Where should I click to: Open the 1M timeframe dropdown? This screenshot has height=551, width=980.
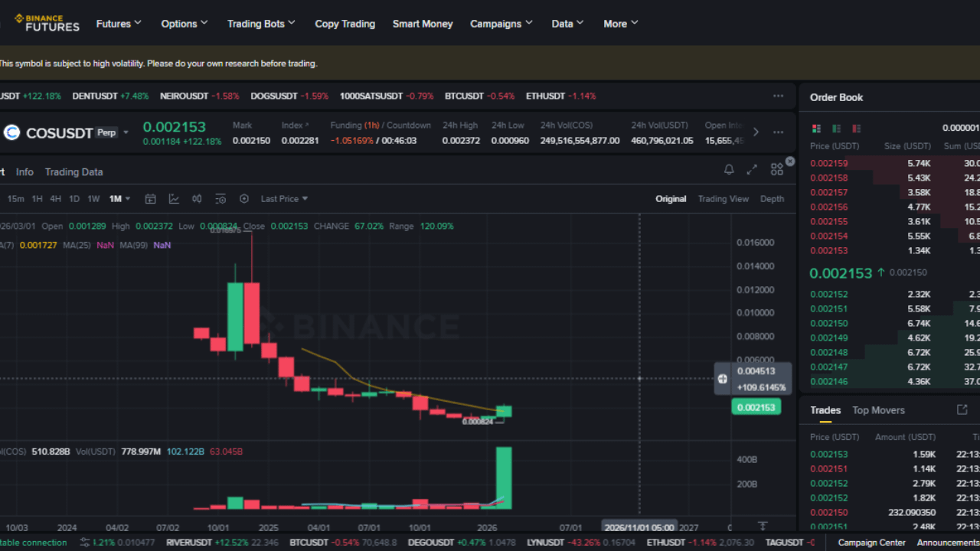click(x=119, y=199)
